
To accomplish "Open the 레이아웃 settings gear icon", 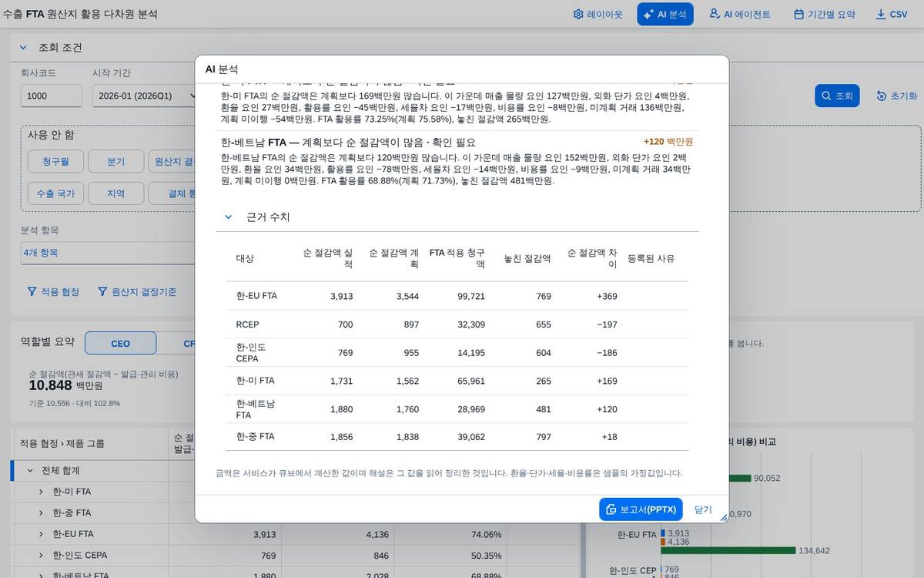I will pyautogui.click(x=578, y=15).
